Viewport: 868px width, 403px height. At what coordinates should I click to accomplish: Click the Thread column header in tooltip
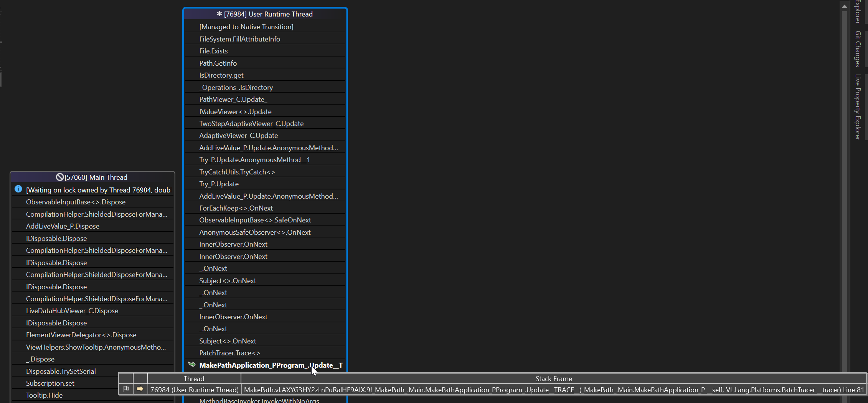(x=194, y=379)
